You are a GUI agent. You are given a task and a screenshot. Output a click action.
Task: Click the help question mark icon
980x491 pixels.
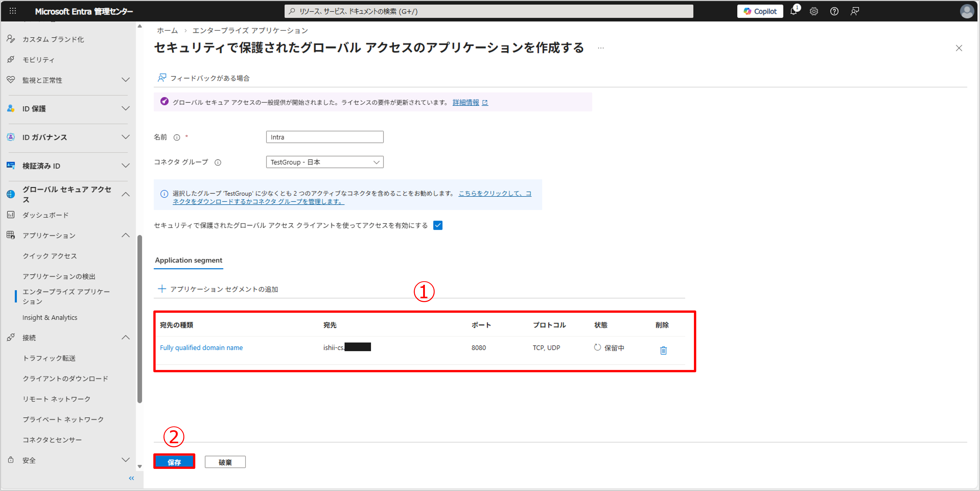(x=834, y=11)
